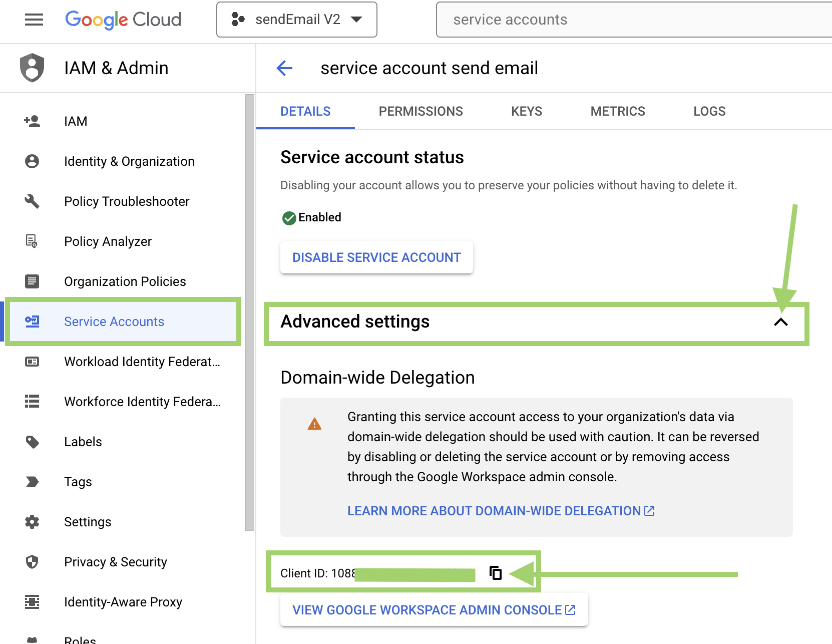Open Policy Analyzer from sidebar
Viewport: 832px width, 644px height.
click(123, 241)
